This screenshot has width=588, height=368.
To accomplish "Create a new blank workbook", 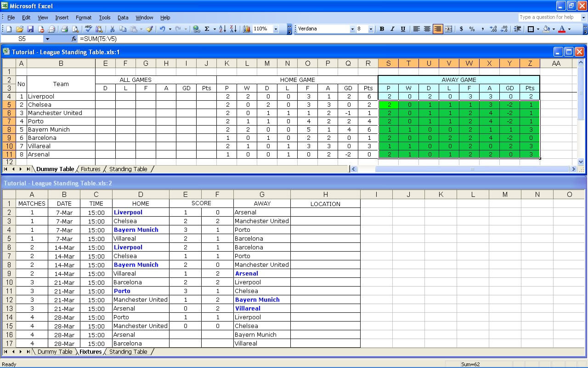I will click(x=9, y=29).
